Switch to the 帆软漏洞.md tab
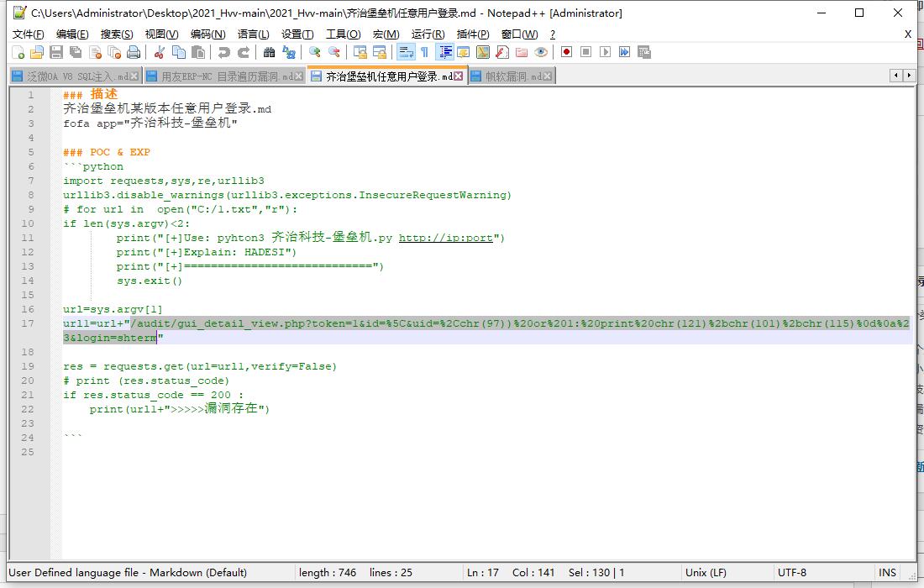Viewport: 924px width, 588px height. point(512,76)
